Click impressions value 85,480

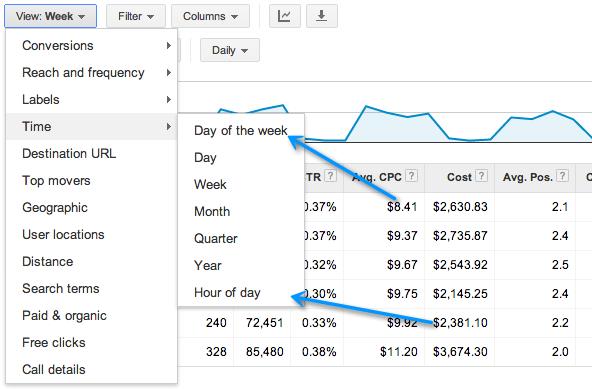264,352
